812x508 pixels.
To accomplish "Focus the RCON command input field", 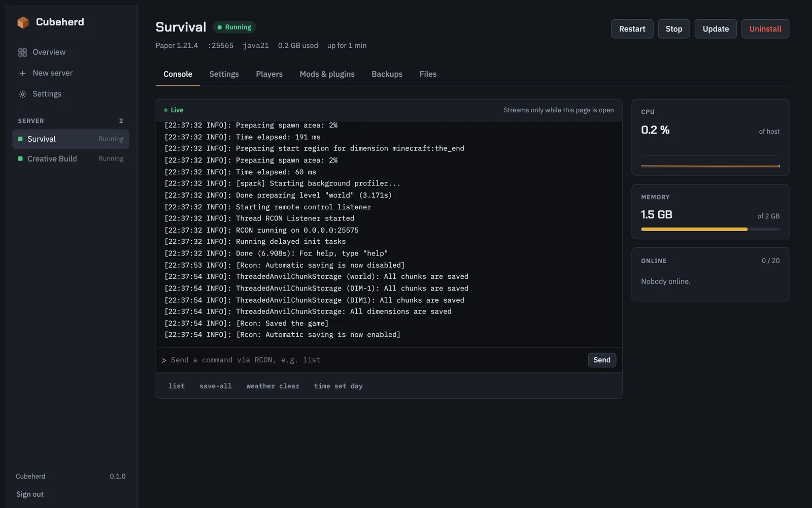I will (x=377, y=360).
